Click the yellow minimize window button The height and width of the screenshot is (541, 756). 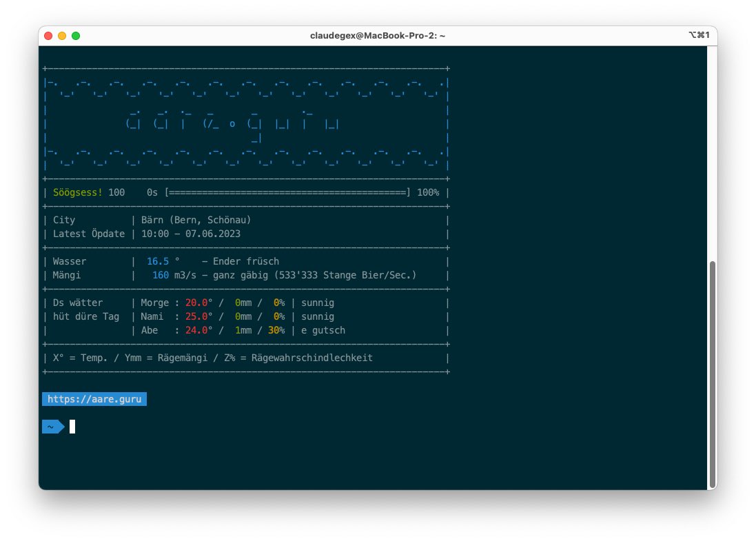(62, 36)
